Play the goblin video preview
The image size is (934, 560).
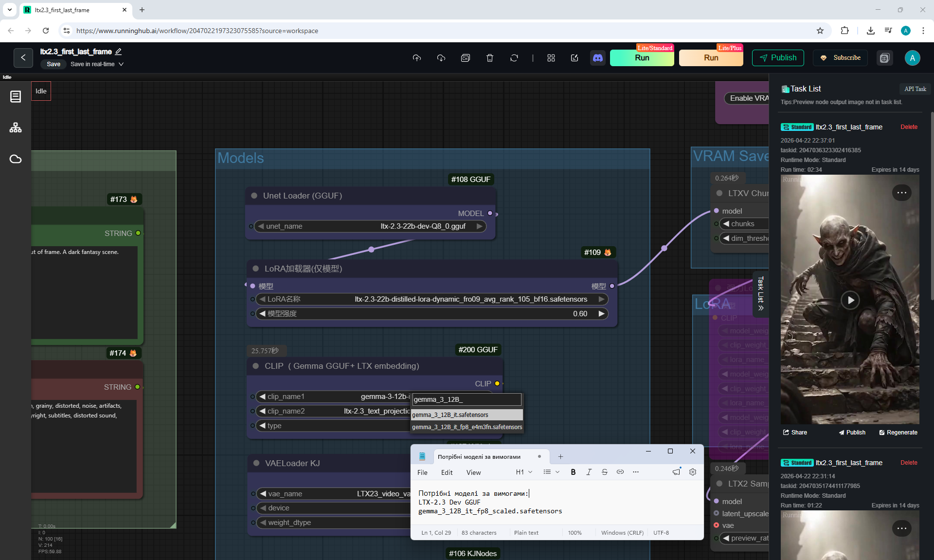pos(850,300)
